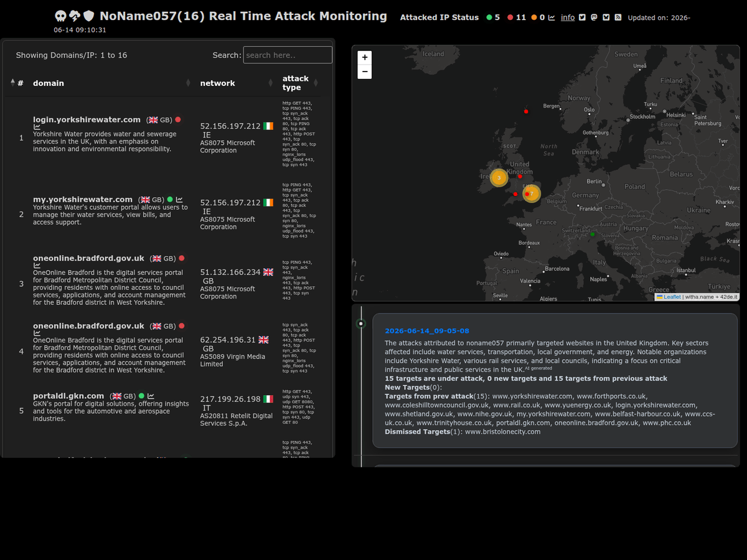This screenshot has height=560, width=747.
Task: Click green status dot for my.yorkshirewater.com
Action: click(x=170, y=200)
